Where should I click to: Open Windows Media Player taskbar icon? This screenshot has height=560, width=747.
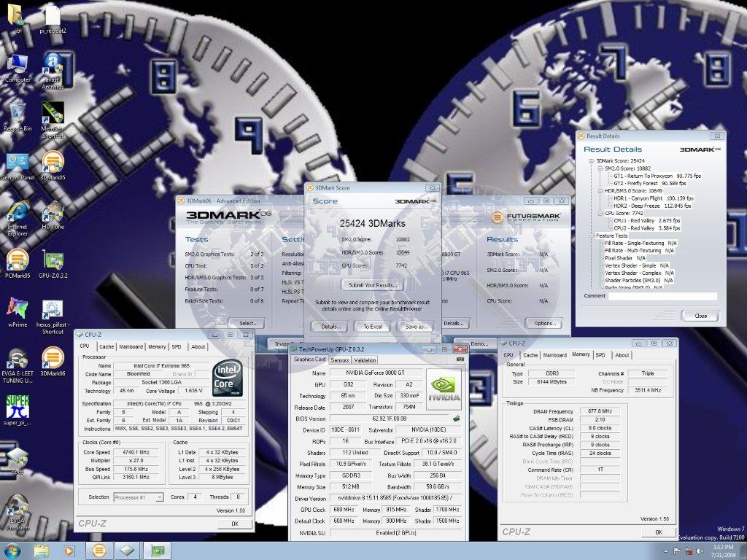tap(69, 551)
